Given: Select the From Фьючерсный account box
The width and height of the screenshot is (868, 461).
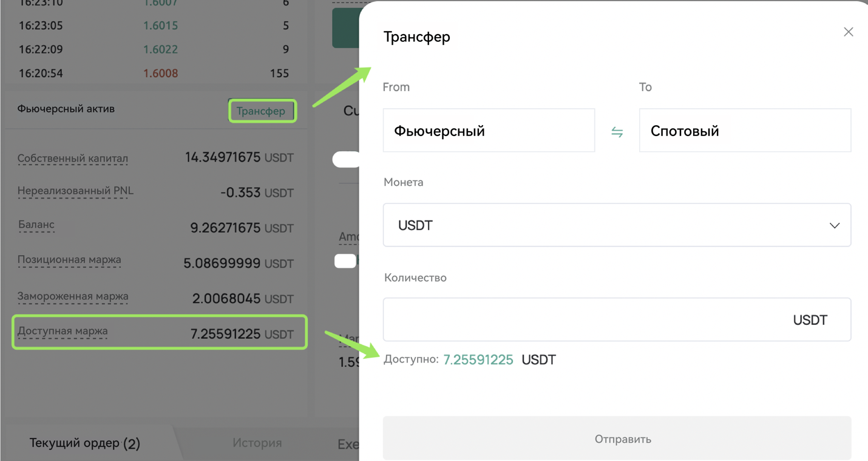Looking at the screenshot, I should (489, 131).
